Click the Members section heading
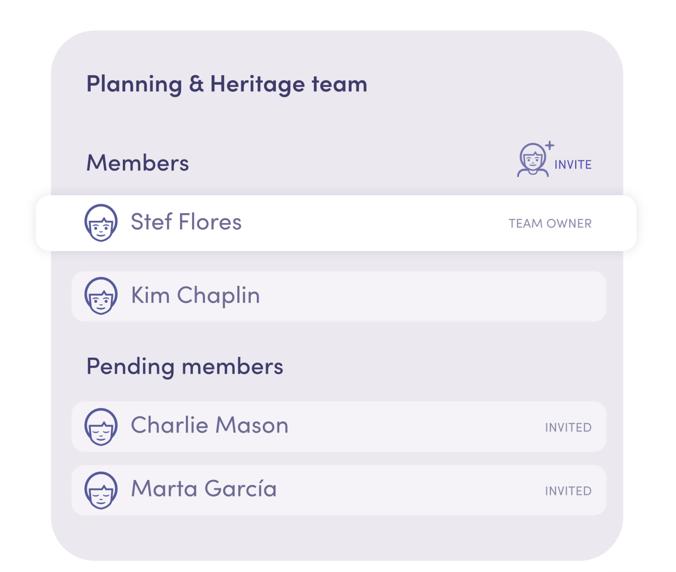Viewport: 676px width, 572px height. pyautogui.click(x=137, y=162)
